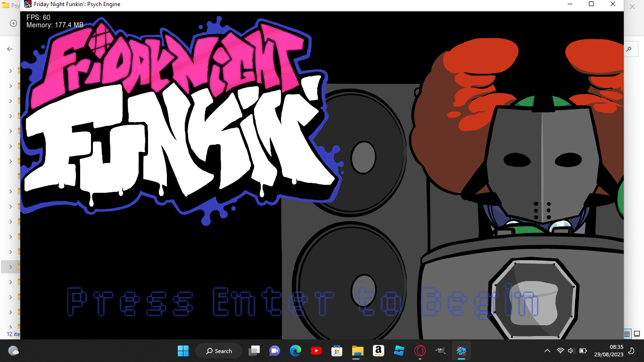Open the Amazon app from the taskbar

coord(378,351)
